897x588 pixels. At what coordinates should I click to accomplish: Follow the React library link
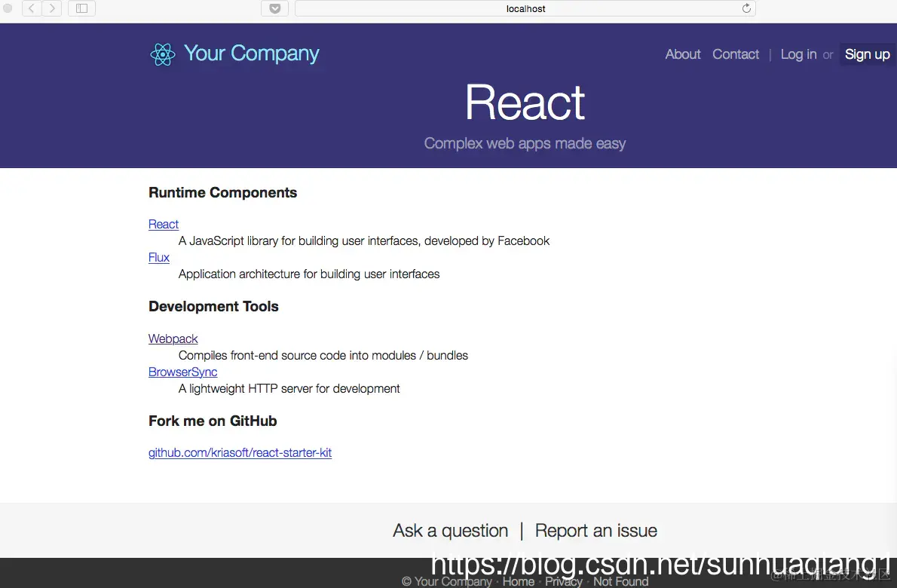[x=164, y=224]
